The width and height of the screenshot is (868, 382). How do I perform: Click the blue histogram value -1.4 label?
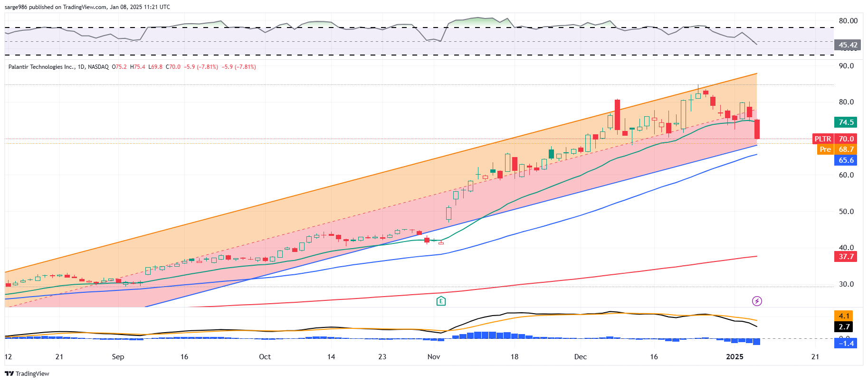846,343
